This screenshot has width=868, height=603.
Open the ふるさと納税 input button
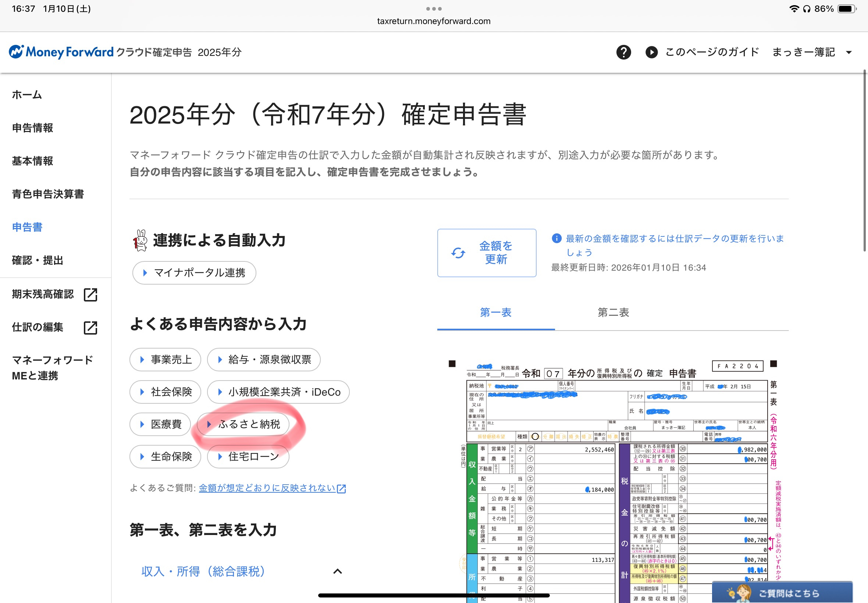tap(243, 424)
